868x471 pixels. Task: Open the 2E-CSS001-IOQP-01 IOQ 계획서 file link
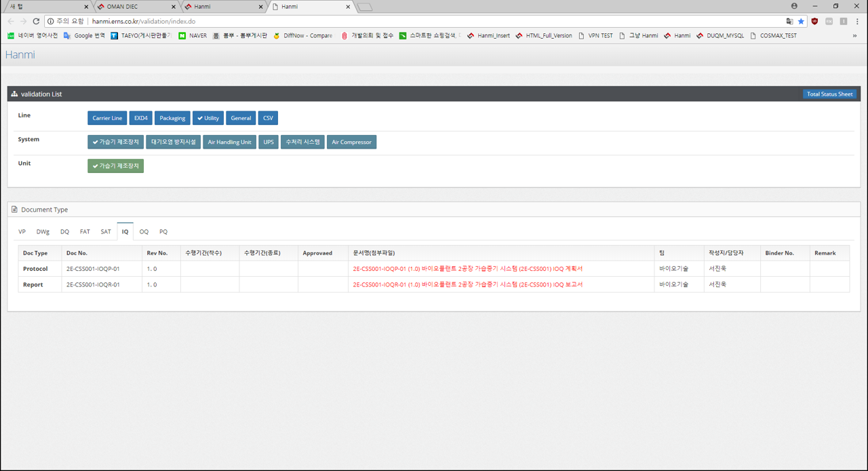tap(468, 269)
